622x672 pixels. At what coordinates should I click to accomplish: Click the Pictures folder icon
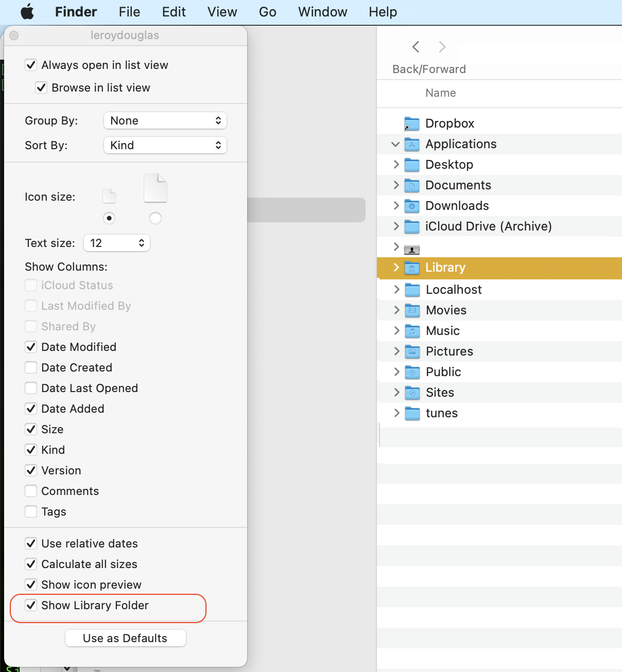pyautogui.click(x=412, y=351)
